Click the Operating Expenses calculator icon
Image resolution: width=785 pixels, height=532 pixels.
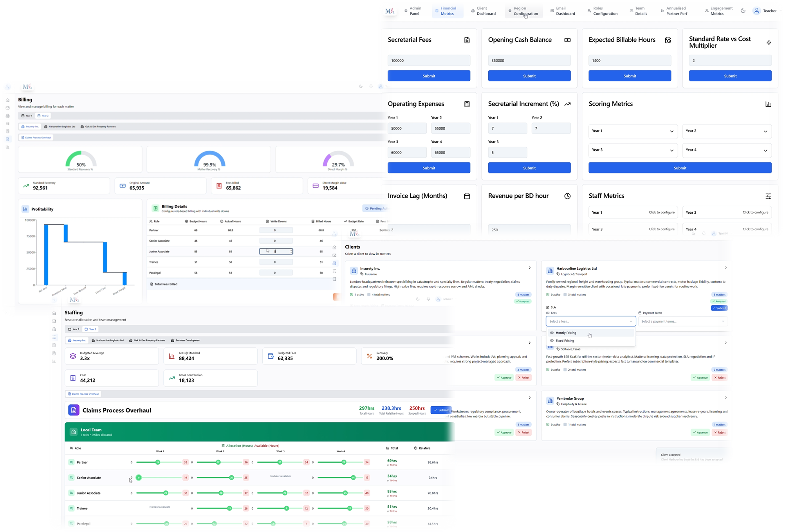(x=467, y=104)
